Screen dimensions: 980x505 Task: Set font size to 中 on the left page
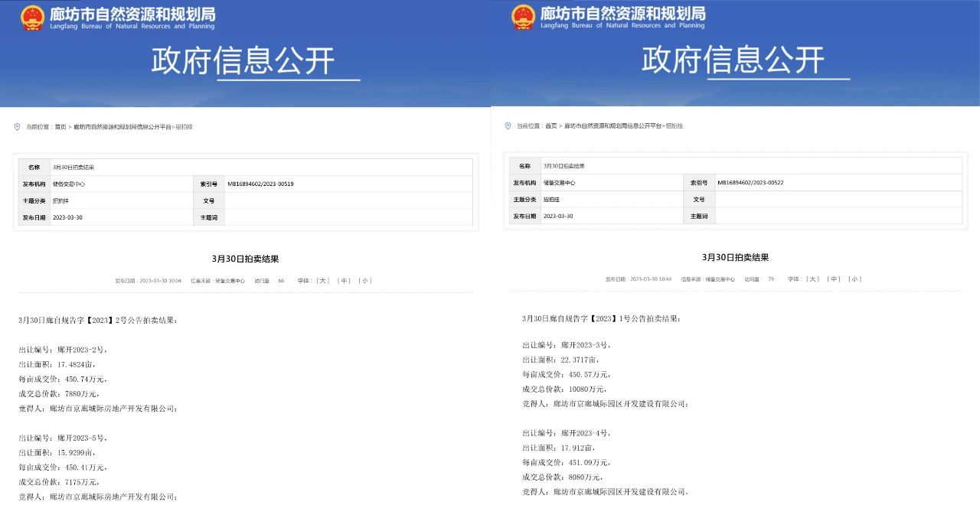345,281
